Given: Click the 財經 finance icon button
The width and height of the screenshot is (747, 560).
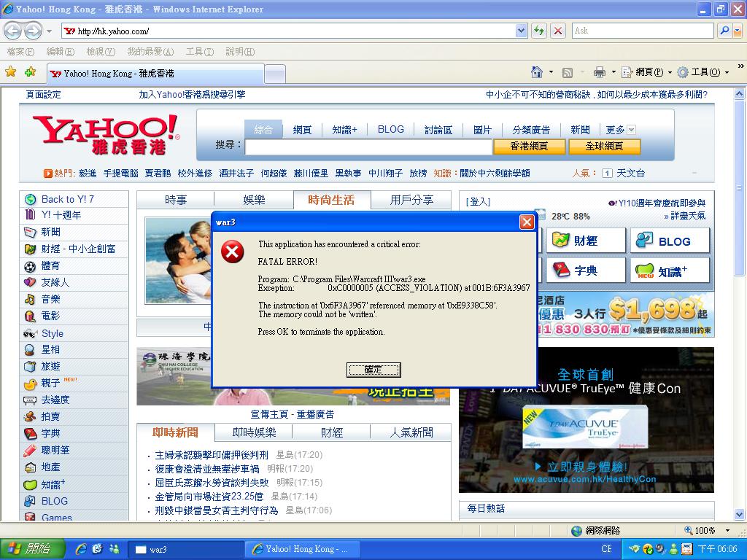Looking at the screenshot, I should point(586,241).
